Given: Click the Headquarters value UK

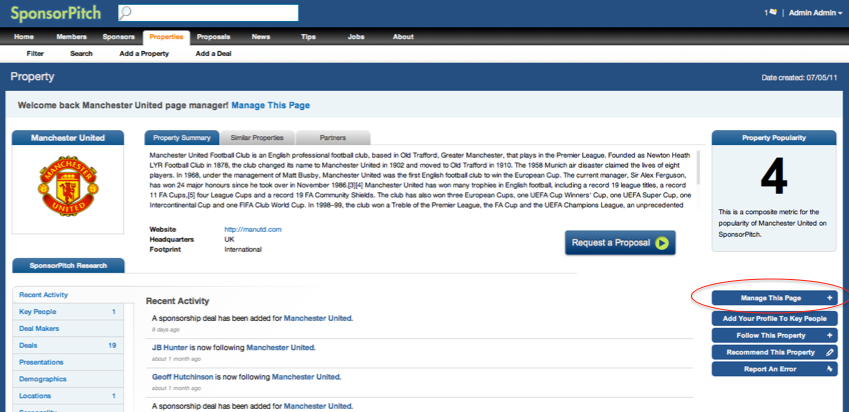Looking at the screenshot, I should pos(229,239).
